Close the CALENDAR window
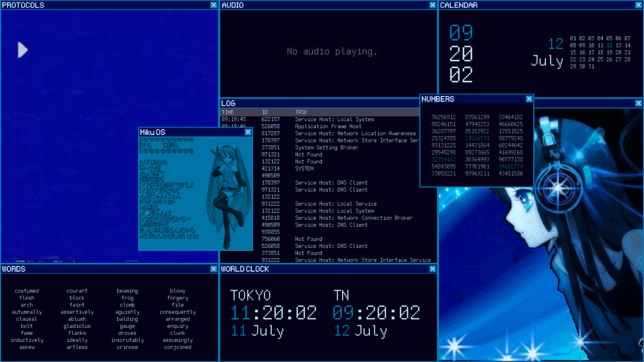 coord(638,5)
